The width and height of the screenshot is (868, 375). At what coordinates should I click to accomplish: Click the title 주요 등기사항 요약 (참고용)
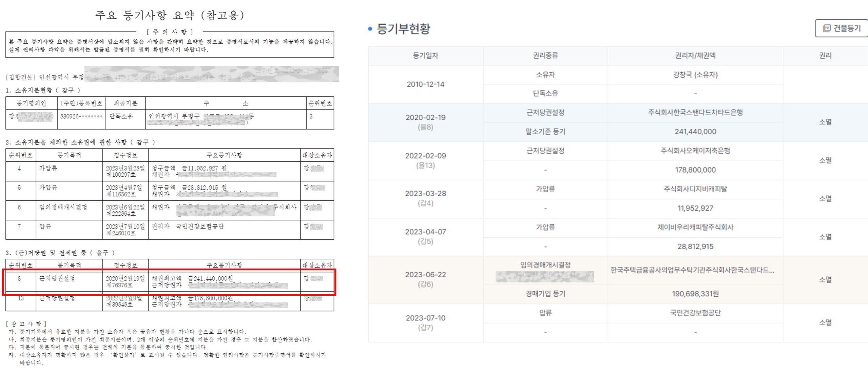(169, 15)
